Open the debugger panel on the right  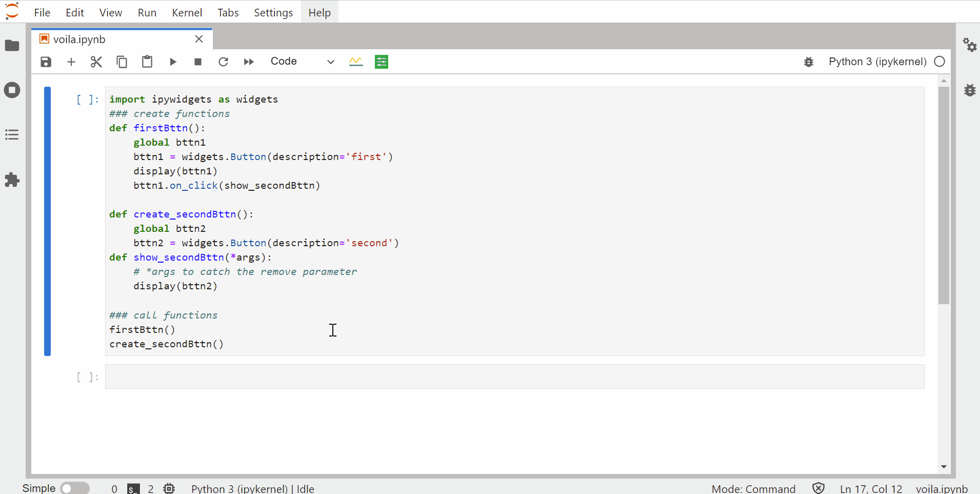[969, 90]
